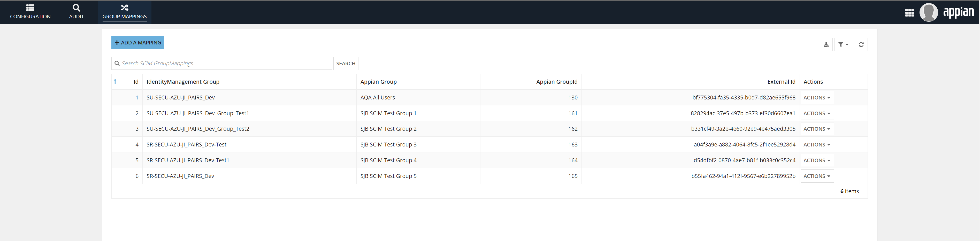
Task: Click the Appian logo
Action: click(x=958, y=13)
